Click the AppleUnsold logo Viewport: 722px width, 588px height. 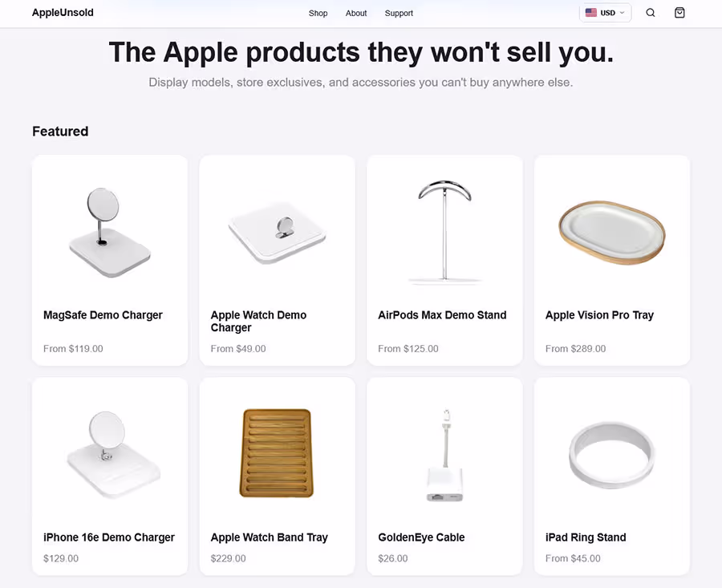pos(63,13)
